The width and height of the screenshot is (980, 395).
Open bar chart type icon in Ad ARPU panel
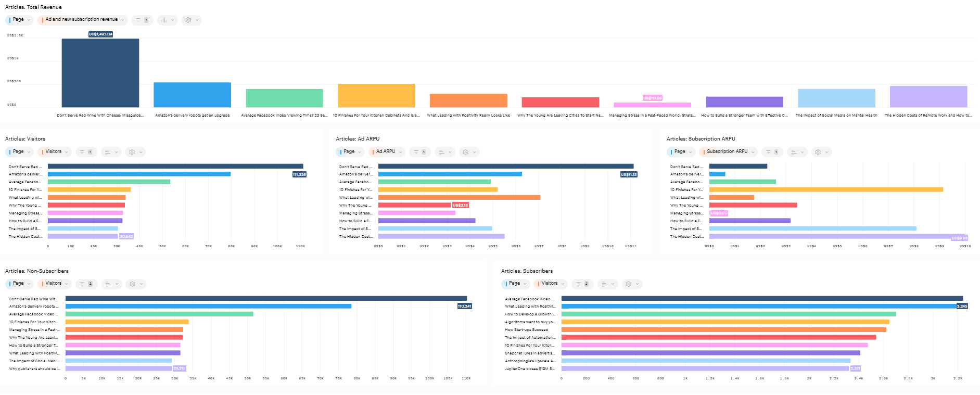pyautogui.click(x=444, y=152)
